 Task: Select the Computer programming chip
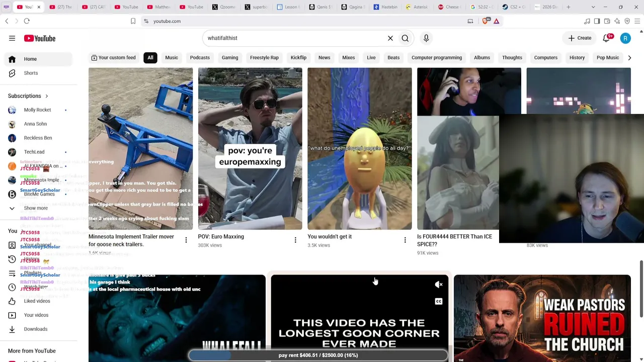coord(437,58)
